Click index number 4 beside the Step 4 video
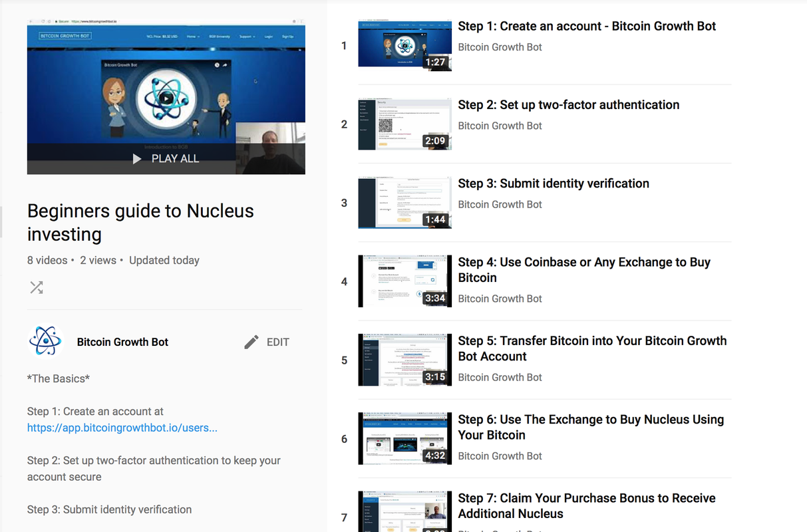This screenshot has height=532, width=807. point(344,282)
